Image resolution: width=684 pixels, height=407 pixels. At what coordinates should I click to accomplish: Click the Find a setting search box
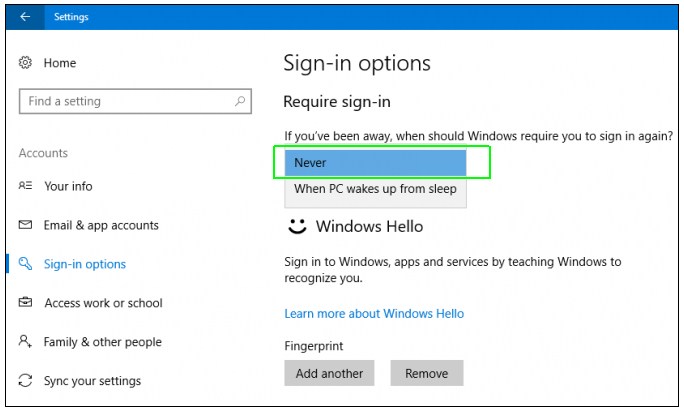[x=135, y=101]
